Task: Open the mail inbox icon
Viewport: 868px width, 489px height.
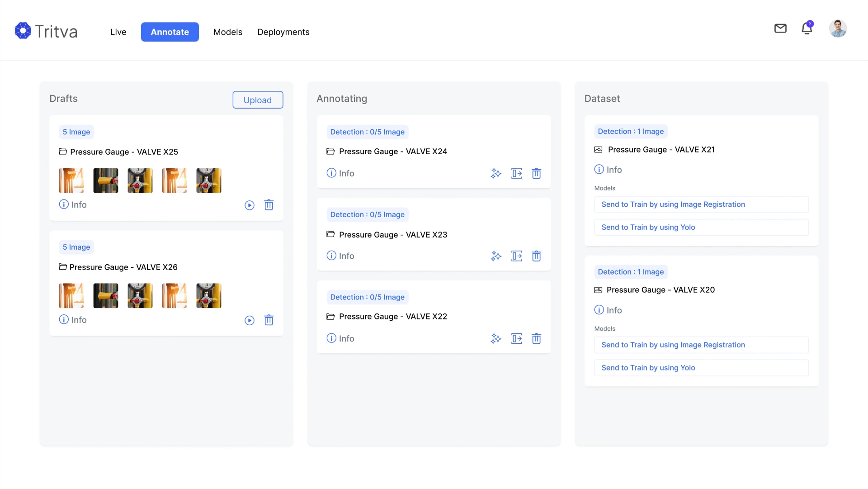Action: (x=780, y=28)
